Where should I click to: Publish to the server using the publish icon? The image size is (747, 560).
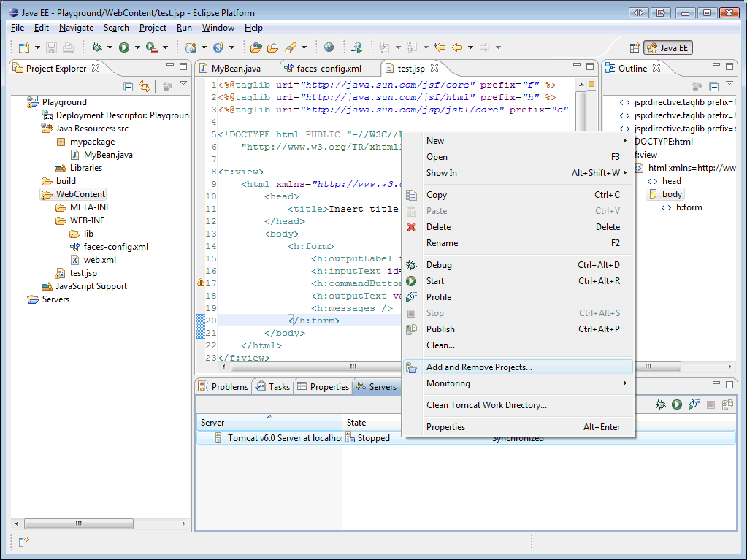click(x=727, y=404)
